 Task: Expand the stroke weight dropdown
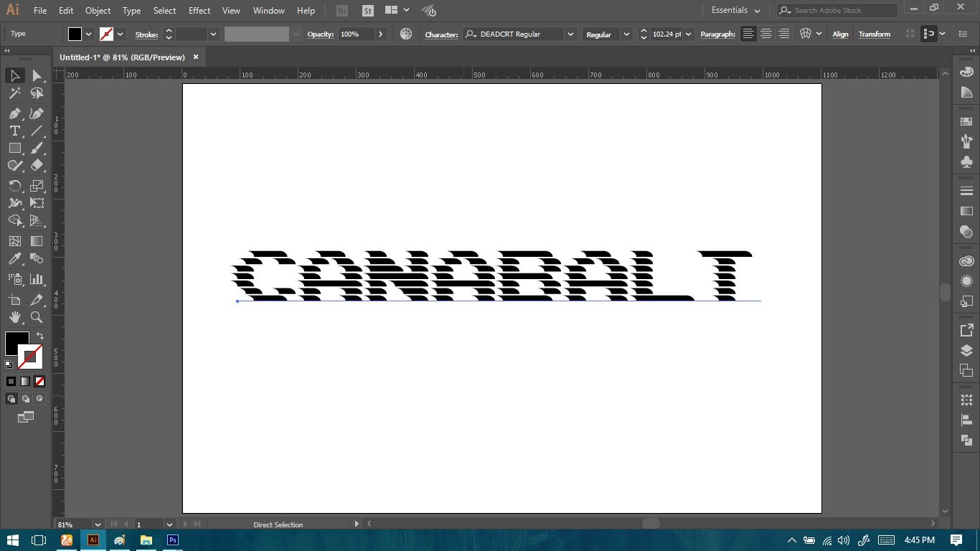(x=213, y=34)
